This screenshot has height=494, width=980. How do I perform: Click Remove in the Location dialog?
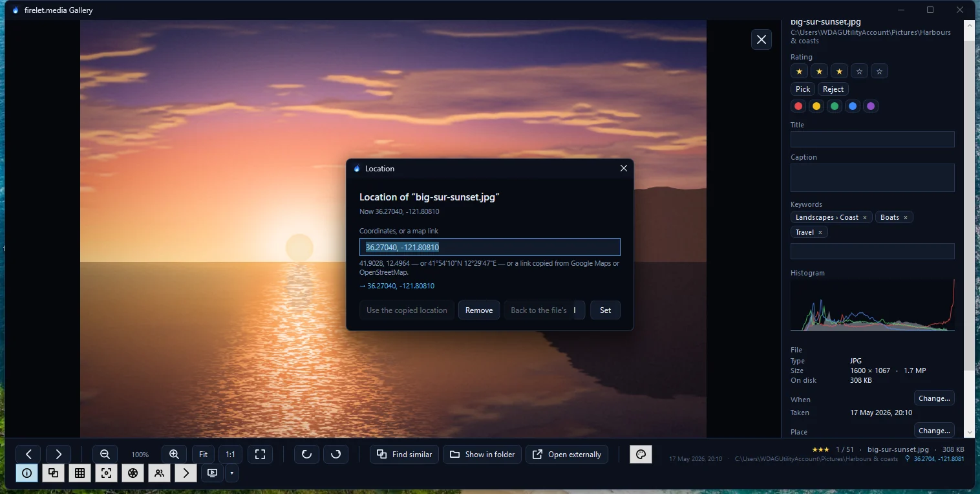pos(479,310)
